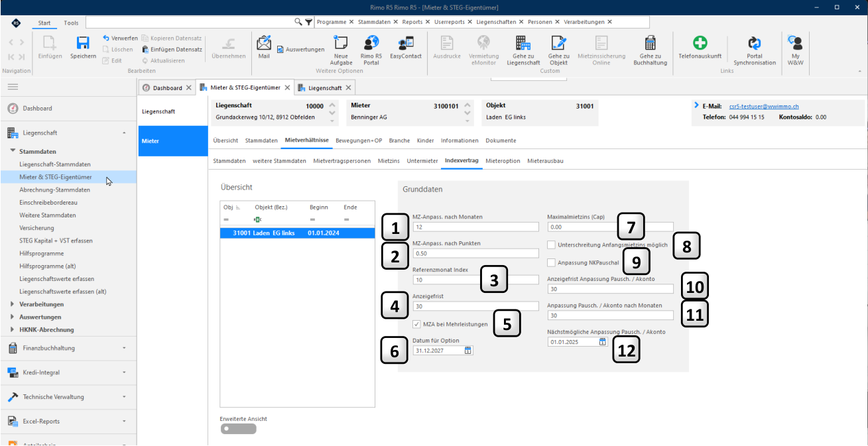Open Liegenschaft-Stammdaten in sidebar
Viewport: 868px width, 446px height.
point(55,164)
